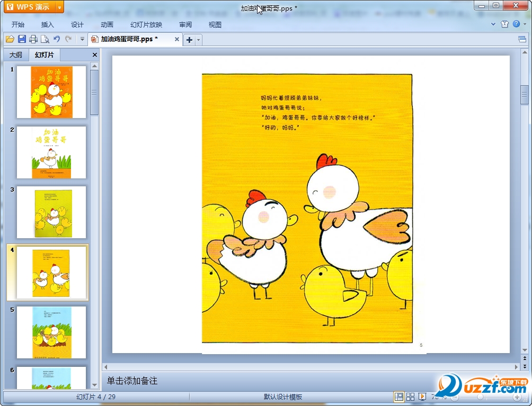Click the thumbnail panel scrollbar handle
532x406 pixels.
[x=95, y=93]
